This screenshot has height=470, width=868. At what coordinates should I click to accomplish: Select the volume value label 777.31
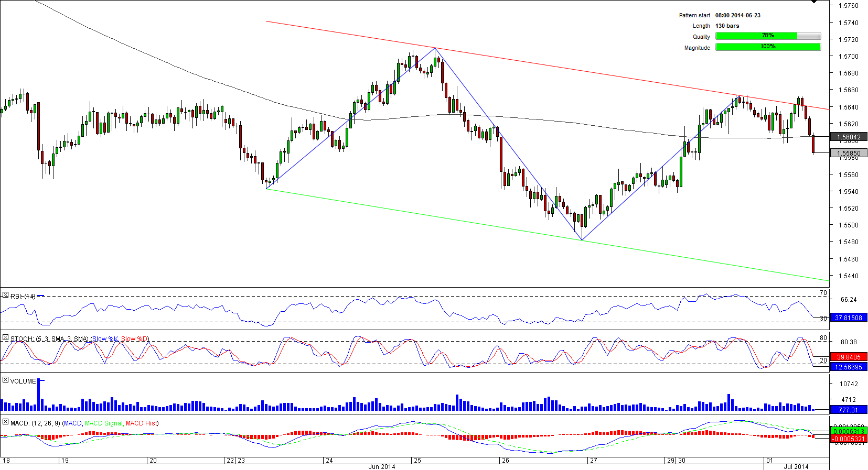849,410
